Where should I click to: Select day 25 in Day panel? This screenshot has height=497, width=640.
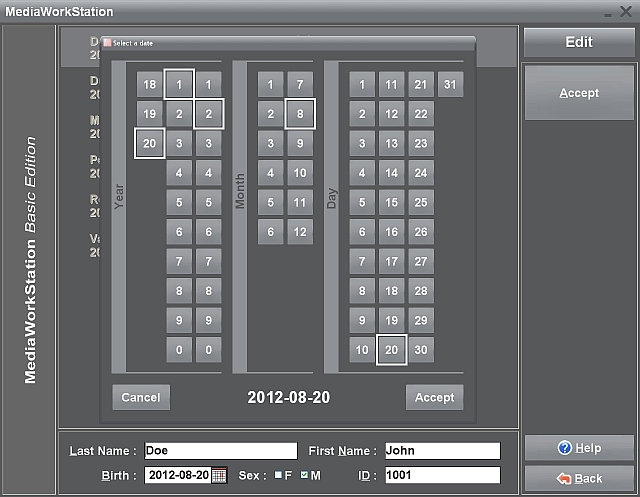point(421,202)
